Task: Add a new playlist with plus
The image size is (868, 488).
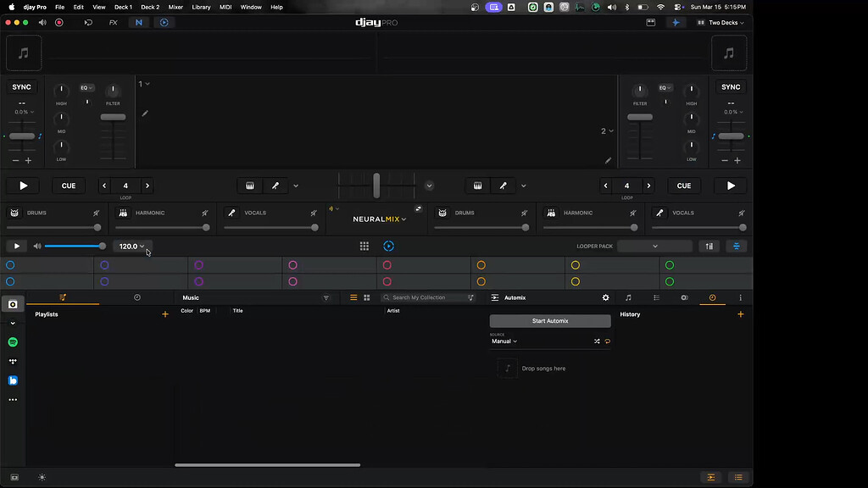Action: tap(165, 314)
